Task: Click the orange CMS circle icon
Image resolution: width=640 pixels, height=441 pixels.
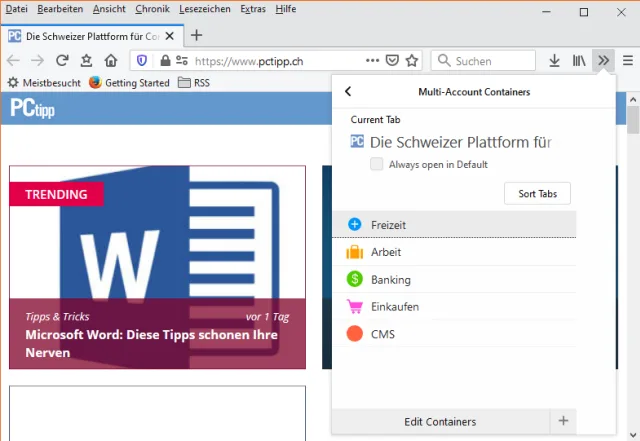Action: click(354, 334)
